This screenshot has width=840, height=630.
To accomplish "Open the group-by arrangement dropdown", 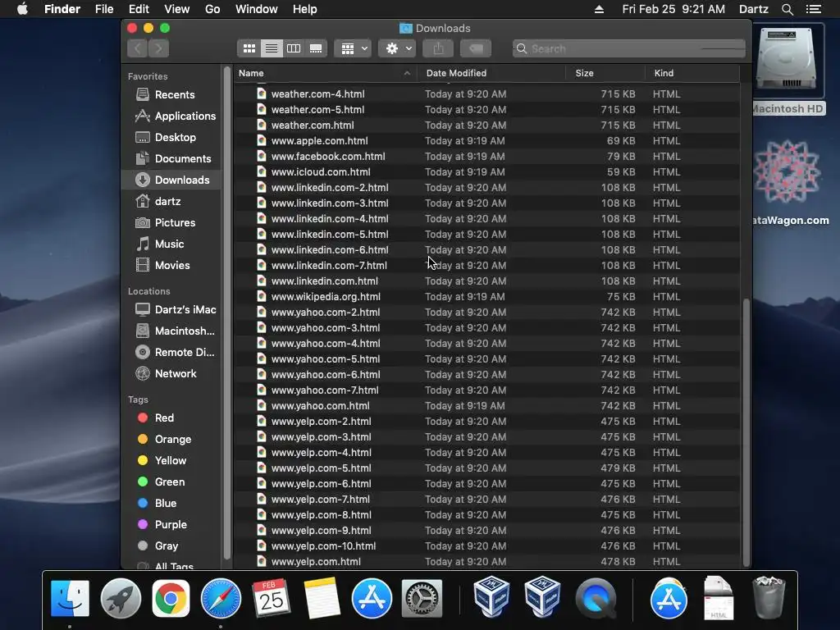I will click(353, 48).
